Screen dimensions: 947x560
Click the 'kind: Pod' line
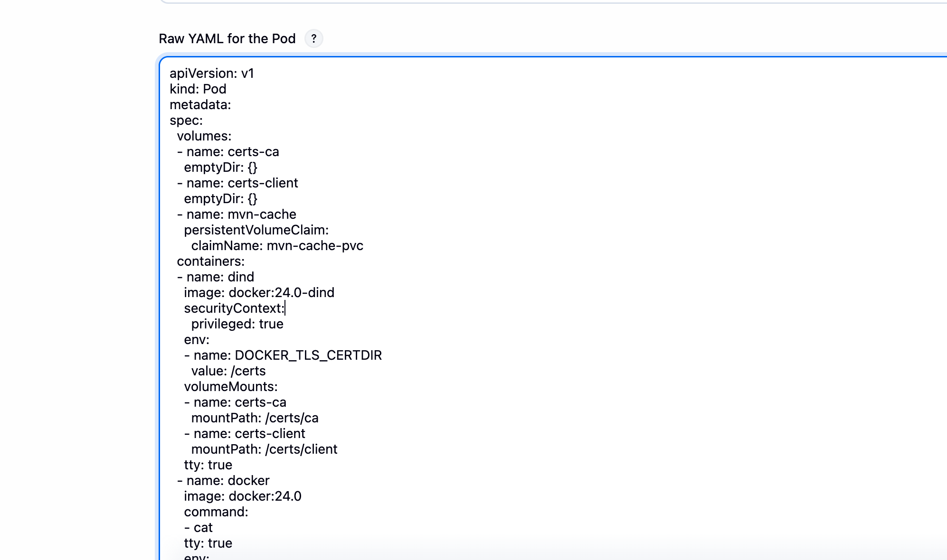(x=198, y=89)
